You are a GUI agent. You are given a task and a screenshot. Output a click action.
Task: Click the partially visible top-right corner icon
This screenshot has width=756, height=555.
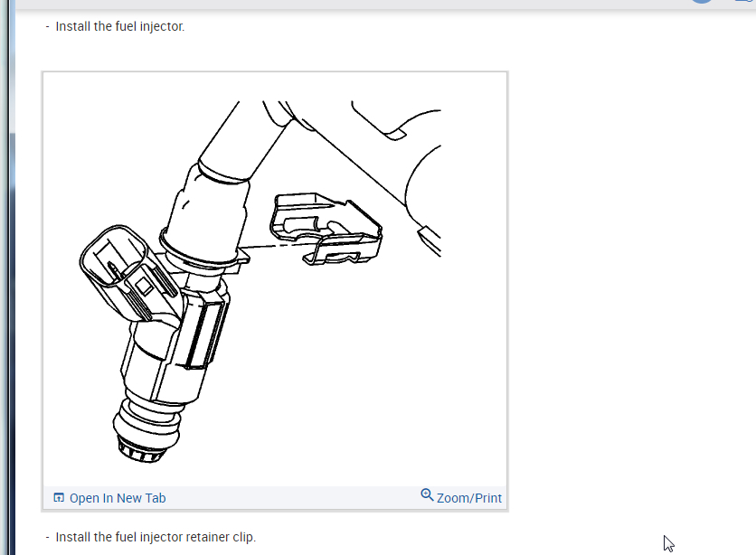745,1
